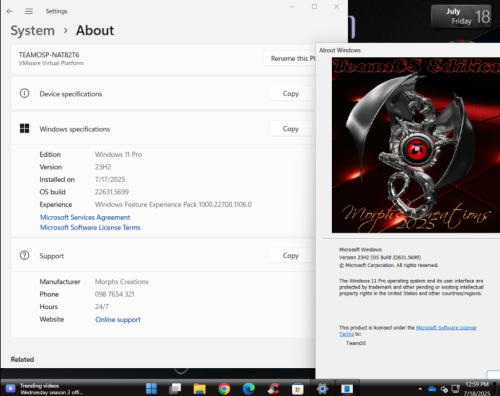
Task: Open the Trending videos news widget
Action: [45, 389]
